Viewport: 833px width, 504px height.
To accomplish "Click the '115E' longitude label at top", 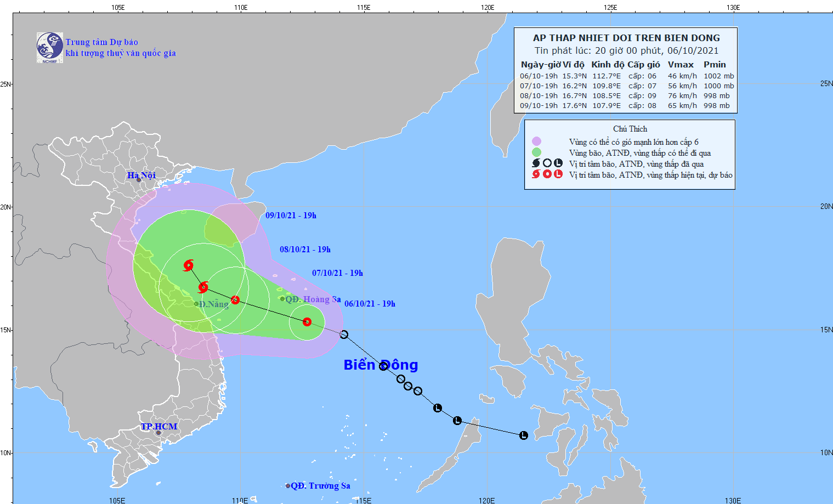I will 364,7.
